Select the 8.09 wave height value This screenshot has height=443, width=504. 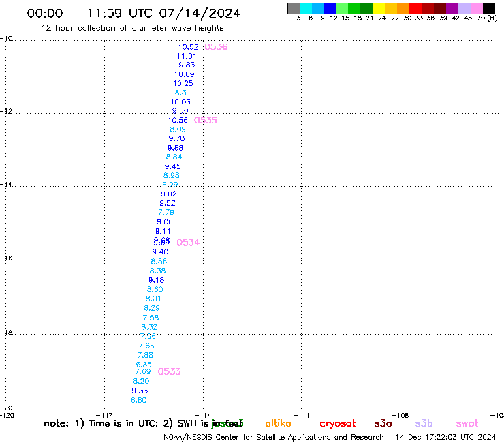click(x=178, y=129)
